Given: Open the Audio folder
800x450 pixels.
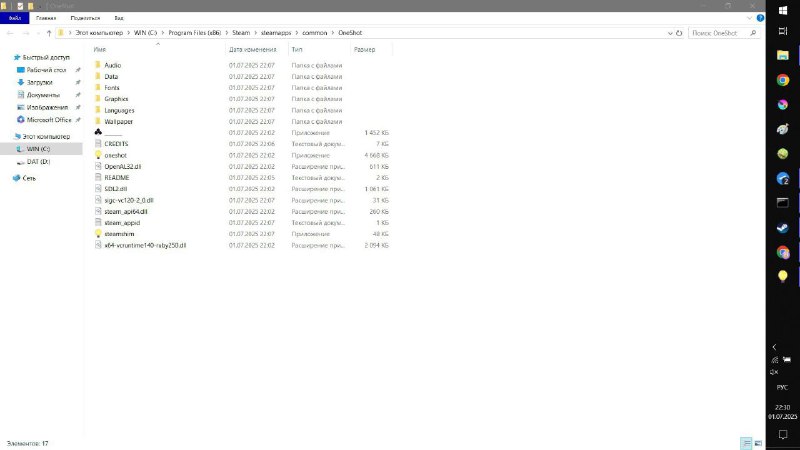Looking at the screenshot, I should [x=113, y=65].
